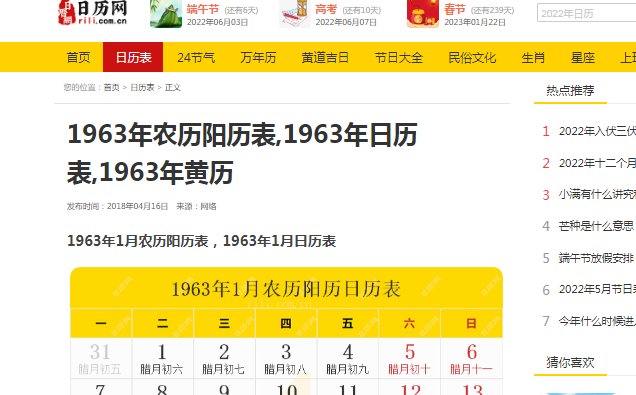636x395 pixels.
Task: Open the 黄道吉日 menu item
Action: click(325, 57)
